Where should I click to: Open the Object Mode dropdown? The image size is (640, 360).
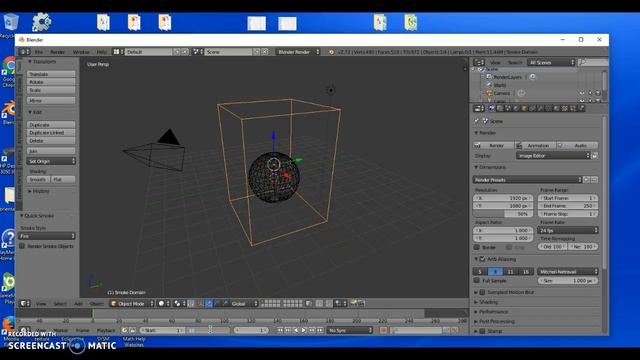132,303
